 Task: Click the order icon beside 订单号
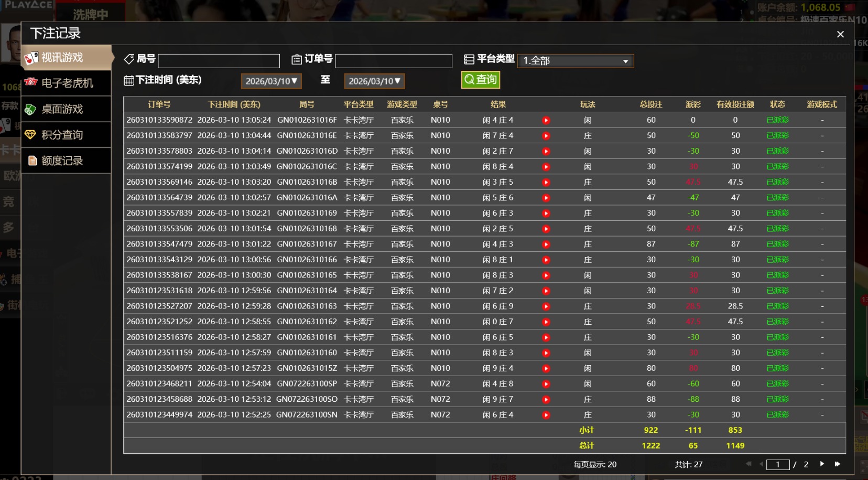(298, 59)
